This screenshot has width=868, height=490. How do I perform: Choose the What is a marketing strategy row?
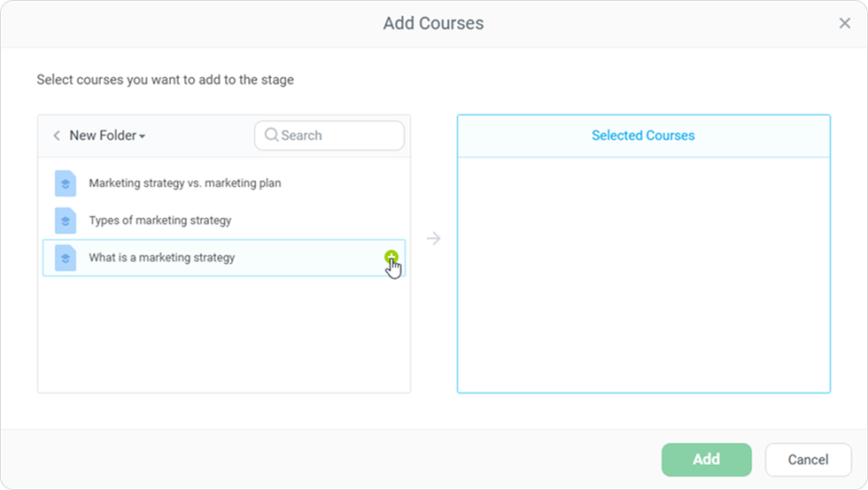click(x=162, y=258)
